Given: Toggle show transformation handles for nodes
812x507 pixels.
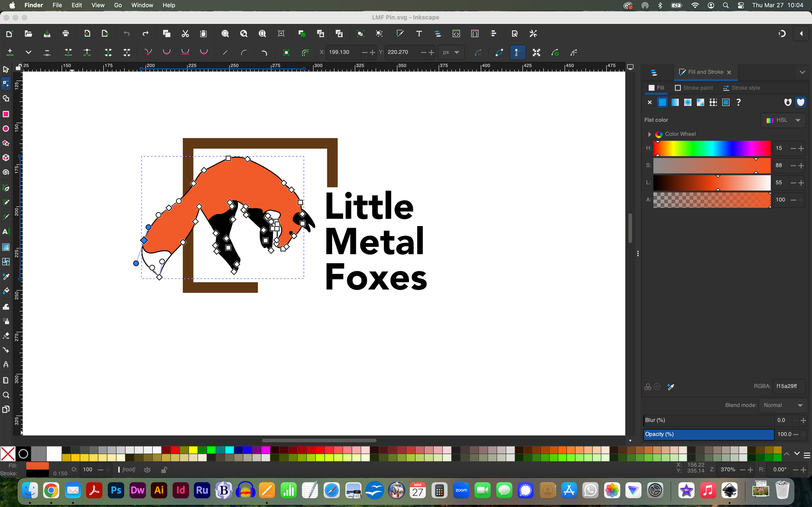Looking at the screenshot, I should (x=536, y=53).
